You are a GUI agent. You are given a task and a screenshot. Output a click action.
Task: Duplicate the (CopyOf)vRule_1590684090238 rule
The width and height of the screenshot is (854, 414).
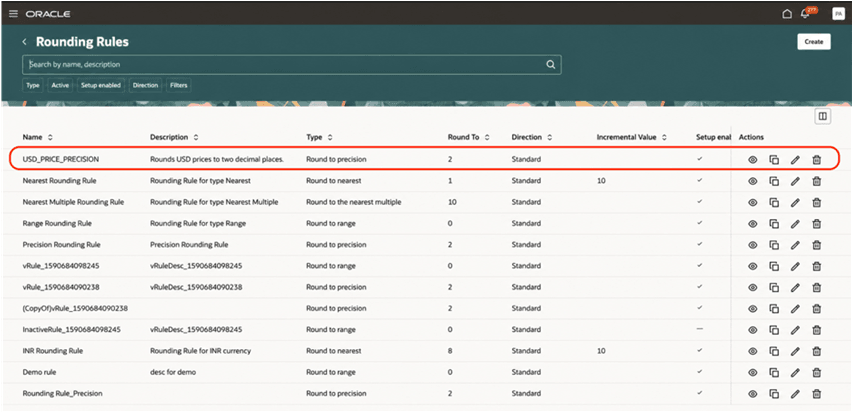[774, 308]
